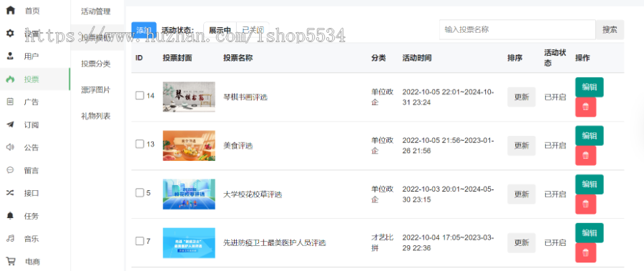Screen dimensions: 644x271
Task: Click the user icon in sidebar
Action: pyautogui.click(x=10, y=56)
